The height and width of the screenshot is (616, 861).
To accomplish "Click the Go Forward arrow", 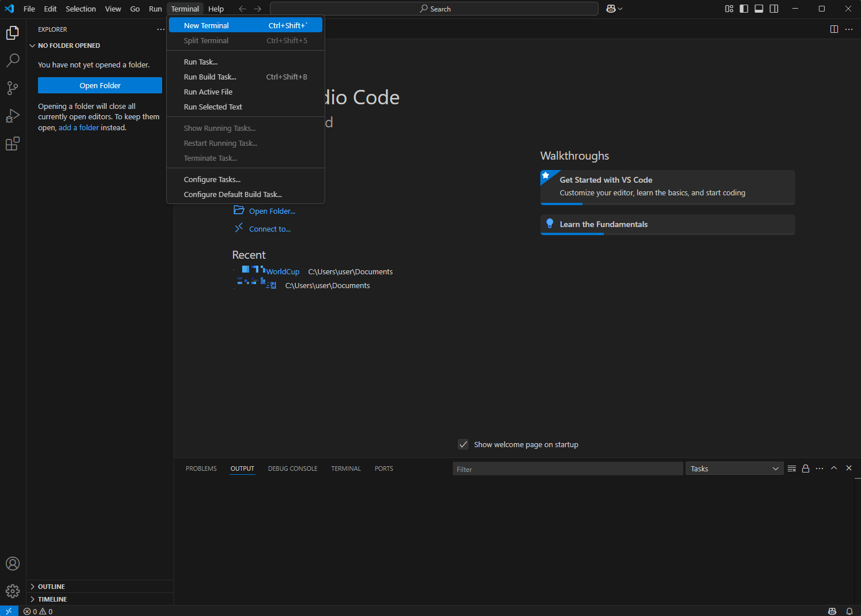I will point(258,9).
